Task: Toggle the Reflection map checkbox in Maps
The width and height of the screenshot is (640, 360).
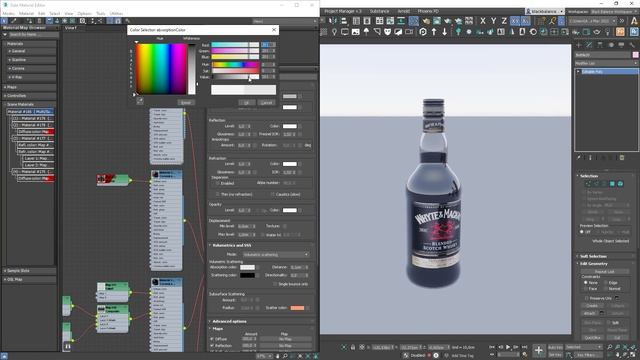Action: (212, 346)
